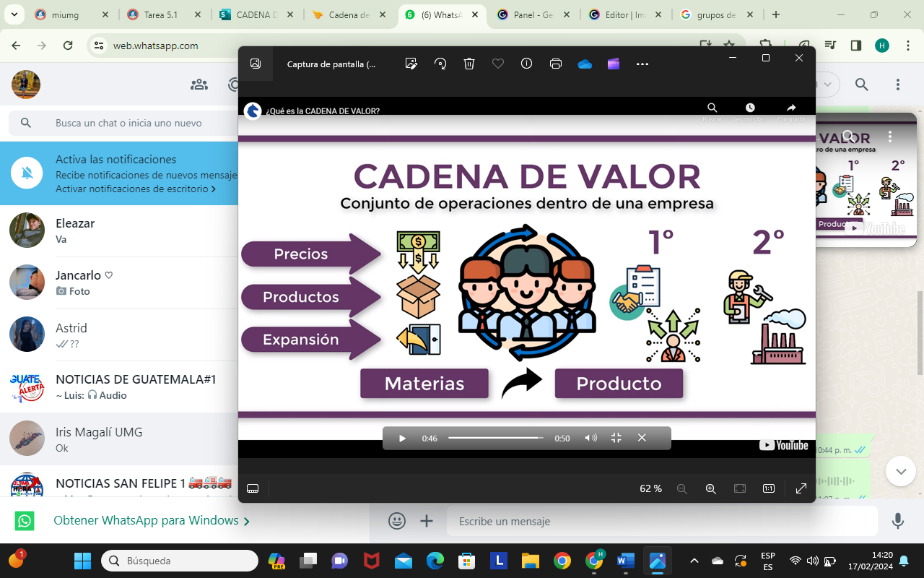Rotate the screenshot
The width and height of the screenshot is (924, 578).
[x=440, y=64]
